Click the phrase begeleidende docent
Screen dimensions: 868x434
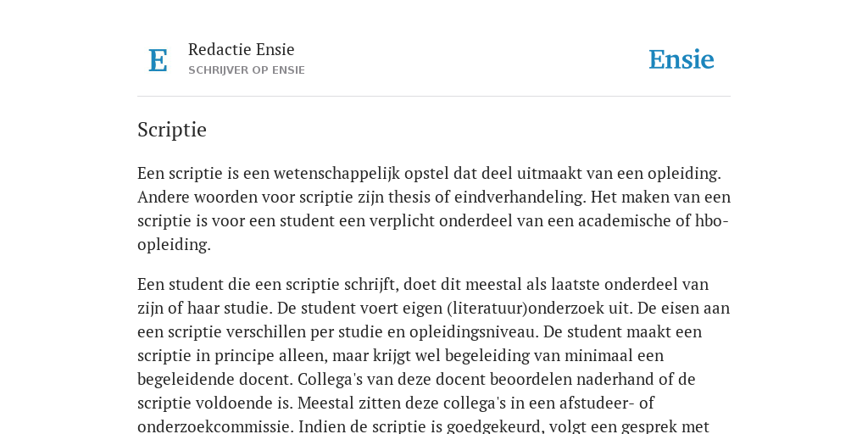click(x=215, y=379)
